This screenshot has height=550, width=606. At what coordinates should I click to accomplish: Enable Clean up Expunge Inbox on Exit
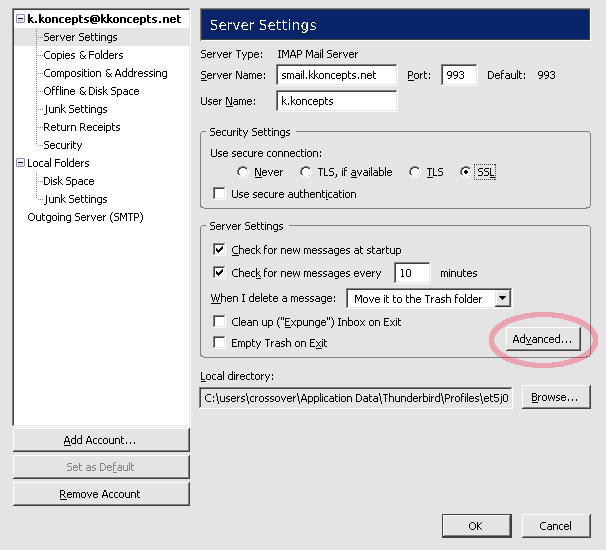(x=219, y=322)
